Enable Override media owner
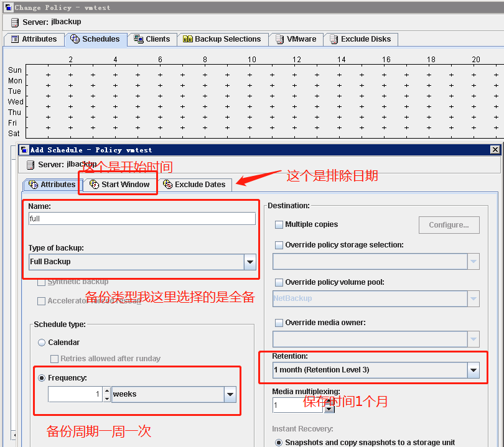 279,322
